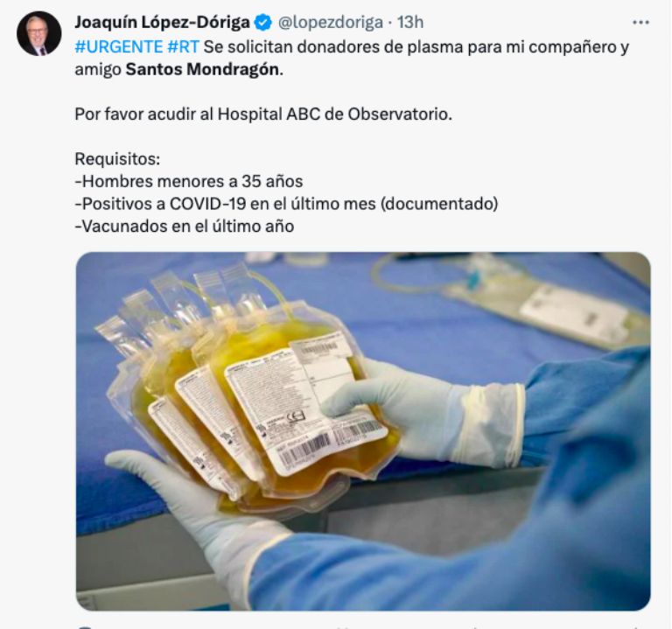The width and height of the screenshot is (672, 629).
Task: Click the blue verified badge
Action: tap(263, 22)
